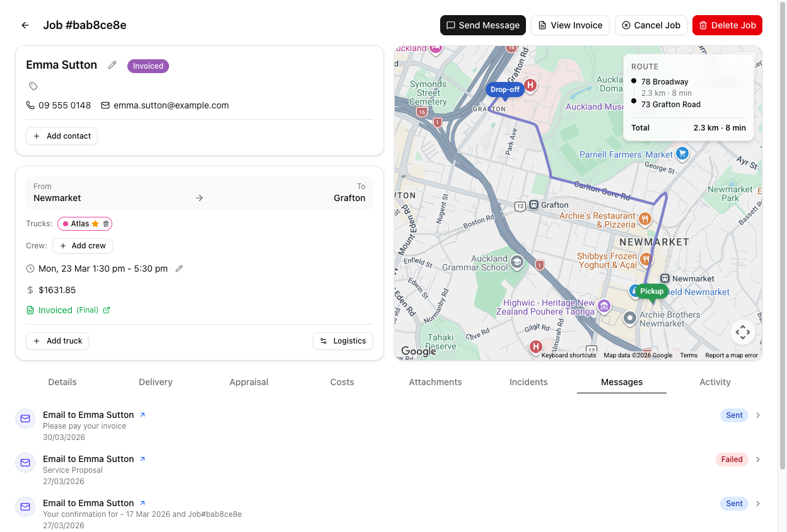The width and height of the screenshot is (787, 532).
Task: Expand the 'Please pay your invoice' message chevron
Action: pyautogui.click(x=758, y=415)
